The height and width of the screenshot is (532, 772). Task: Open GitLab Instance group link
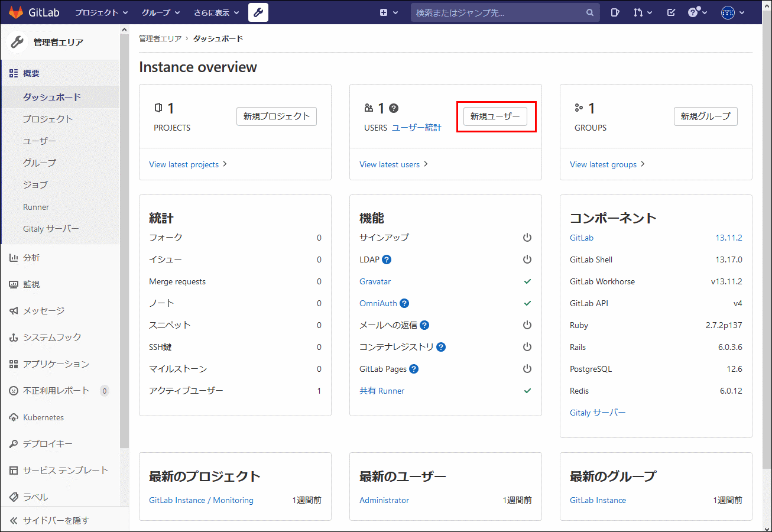[x=598, y=500]
